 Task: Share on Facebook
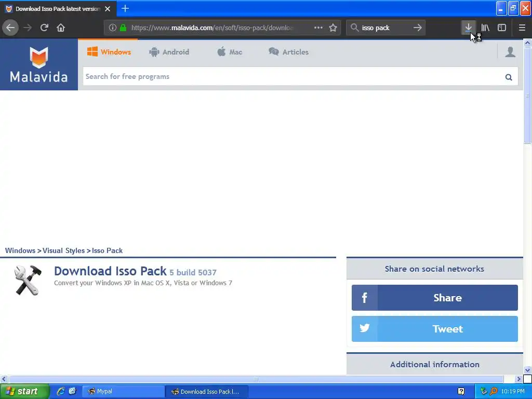[x=435, y=298]
